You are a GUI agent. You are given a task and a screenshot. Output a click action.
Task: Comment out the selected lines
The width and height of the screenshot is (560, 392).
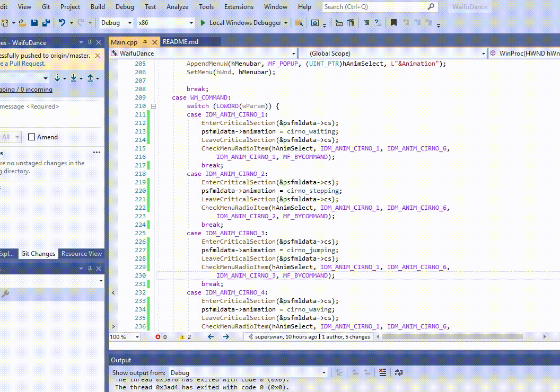366,23
